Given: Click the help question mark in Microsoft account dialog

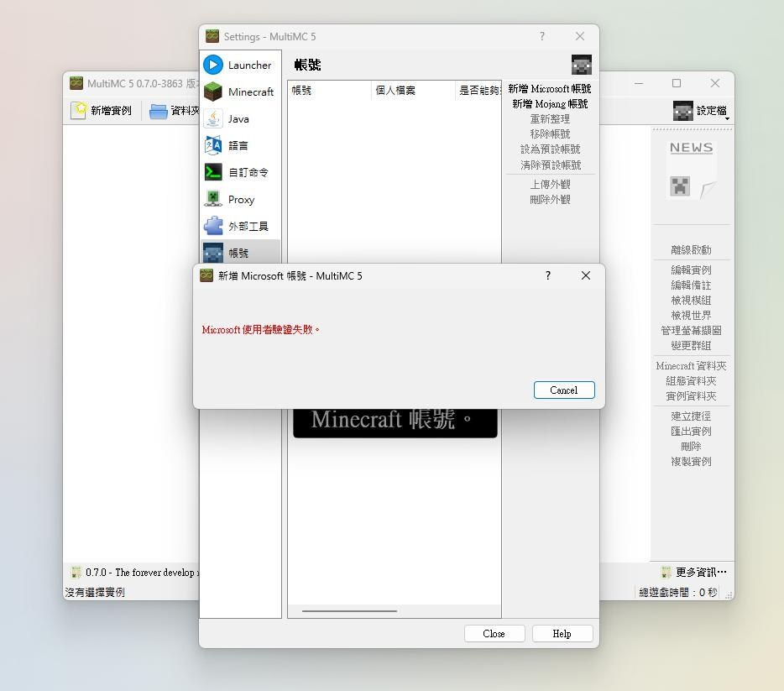Looking at the screenshot, I should 548,275.
